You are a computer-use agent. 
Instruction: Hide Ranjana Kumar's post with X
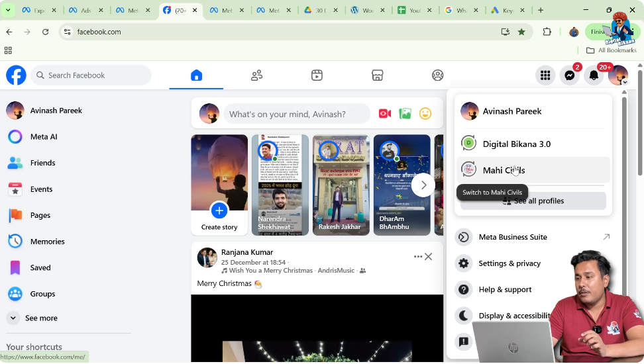[429, 257]
